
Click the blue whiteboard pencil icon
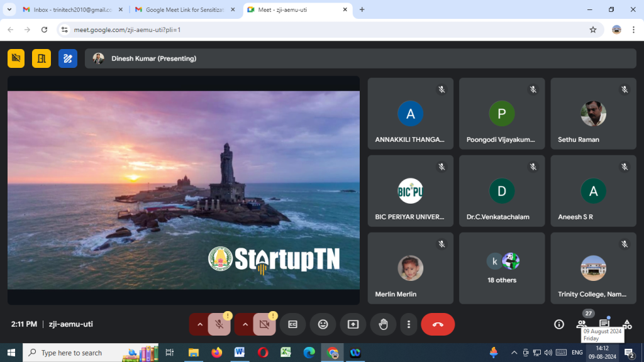(x=68, y=58)
